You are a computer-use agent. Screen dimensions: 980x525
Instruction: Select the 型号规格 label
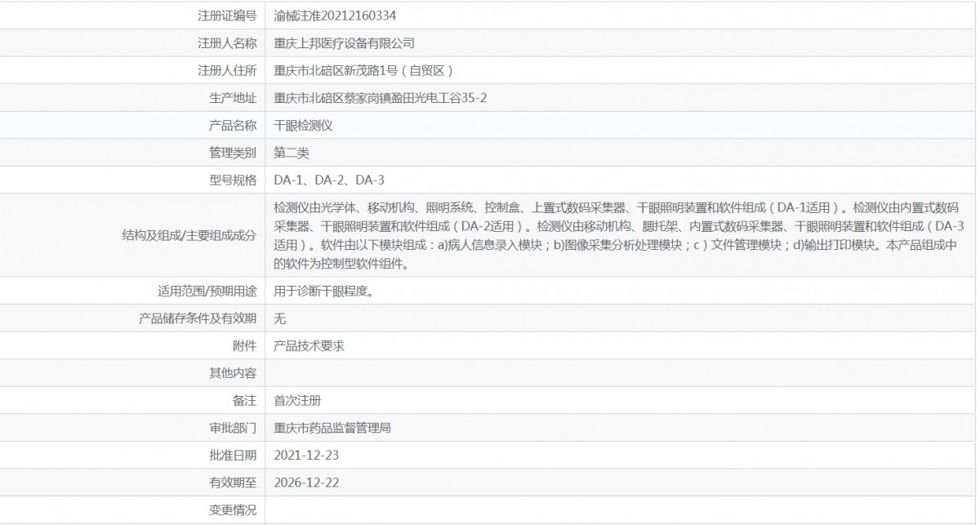click(233, 180)
